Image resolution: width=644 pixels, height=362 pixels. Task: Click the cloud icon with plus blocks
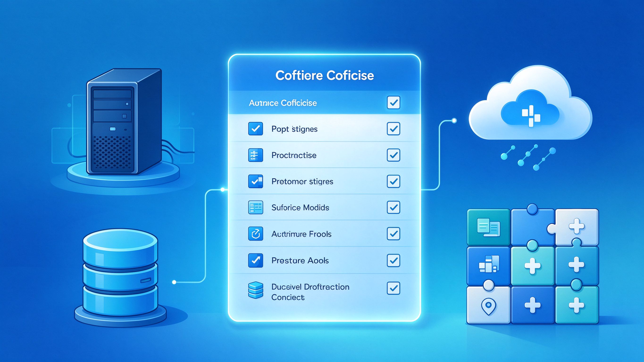coord(530,103)
